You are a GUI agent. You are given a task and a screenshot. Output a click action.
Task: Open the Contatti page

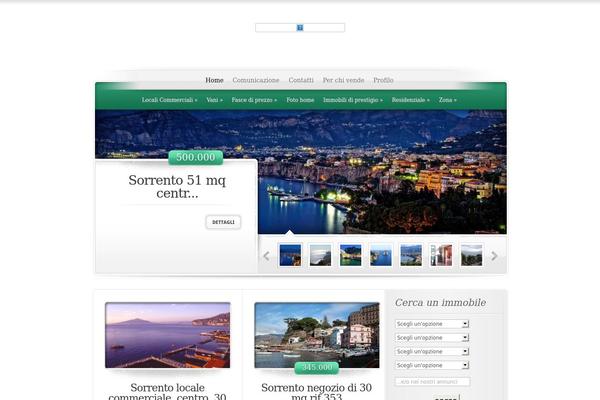301,80
